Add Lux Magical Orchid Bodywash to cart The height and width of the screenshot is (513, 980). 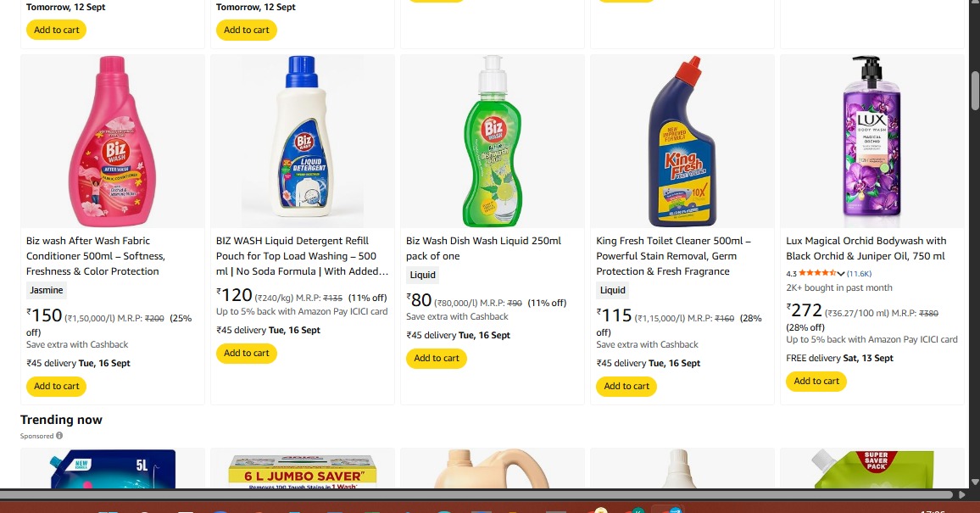pyautogui.click(x=816, y=382)
